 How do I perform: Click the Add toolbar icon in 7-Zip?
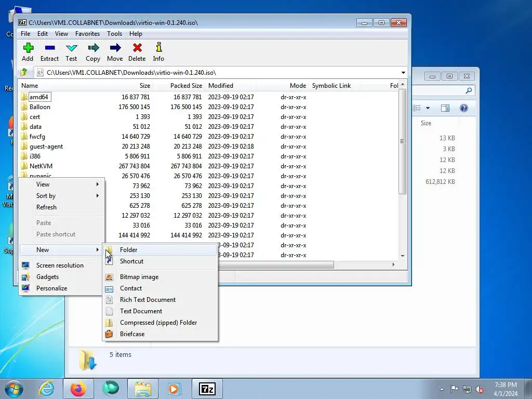pyautogui.click(x=28, y=48)
